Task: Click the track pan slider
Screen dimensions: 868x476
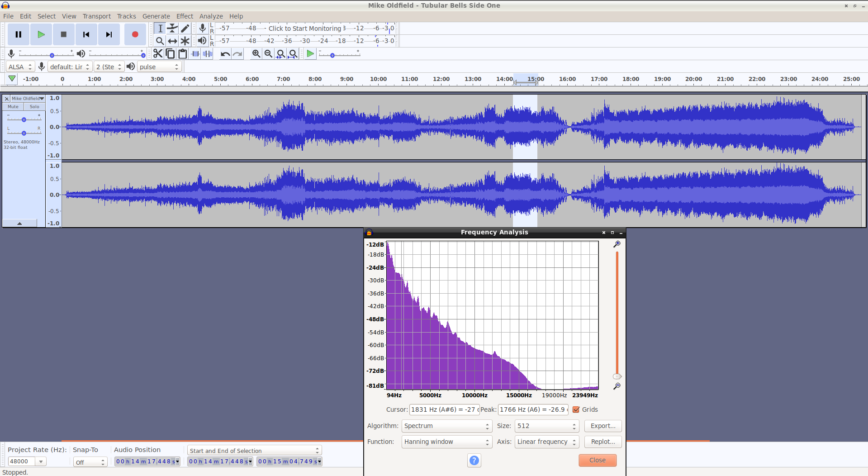Action: click(24, 133)
